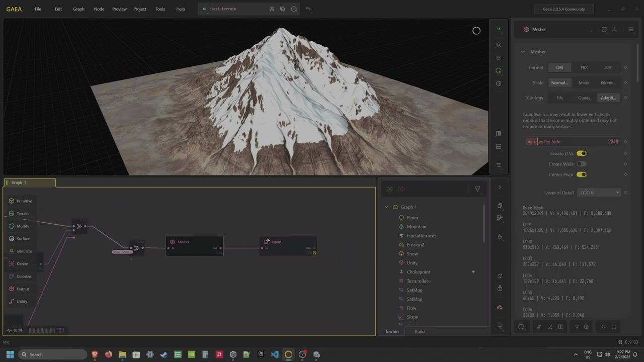Image resolution: width=644 pixels, height=362 pixels.
Task: Select the Erosion2 node in the list
Action: 415,245
